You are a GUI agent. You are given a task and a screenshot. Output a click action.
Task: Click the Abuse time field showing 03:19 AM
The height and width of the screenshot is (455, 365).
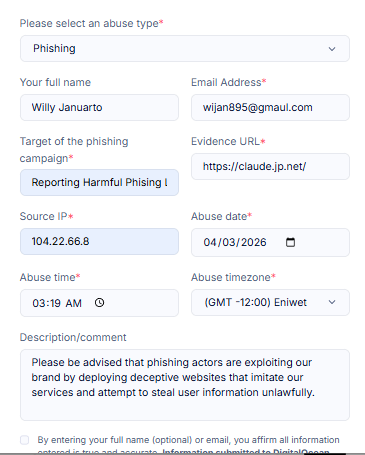coord(99,303)
